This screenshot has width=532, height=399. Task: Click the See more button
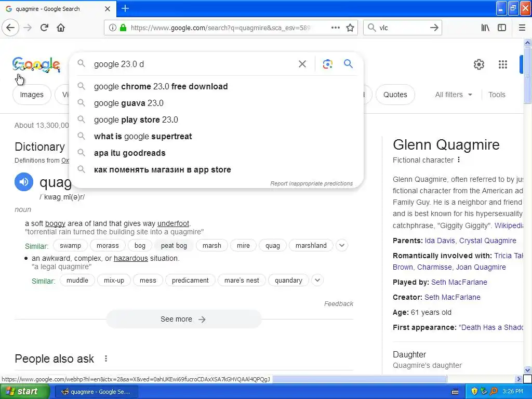pyautogui.click(x=183, y=320)
